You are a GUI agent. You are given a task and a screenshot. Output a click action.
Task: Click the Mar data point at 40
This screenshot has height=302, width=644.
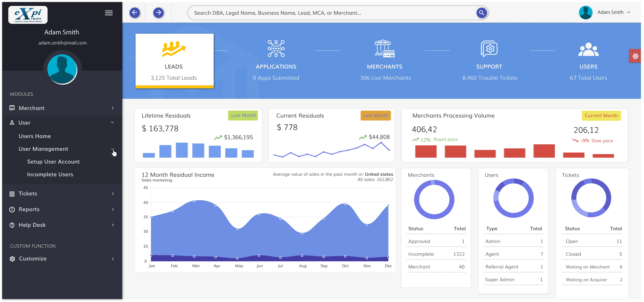pos(194,201)
